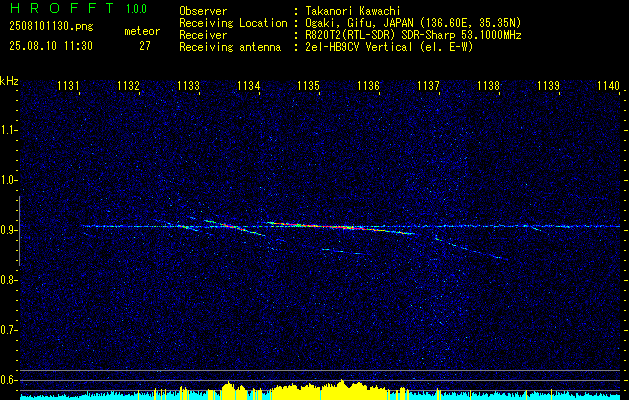
Task: Click the Observer label
Action: (203, 11)
